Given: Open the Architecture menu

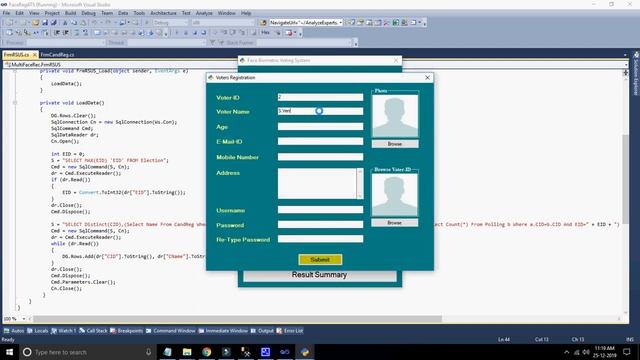Looking at the screenshot, I should [x=163, y=13].
